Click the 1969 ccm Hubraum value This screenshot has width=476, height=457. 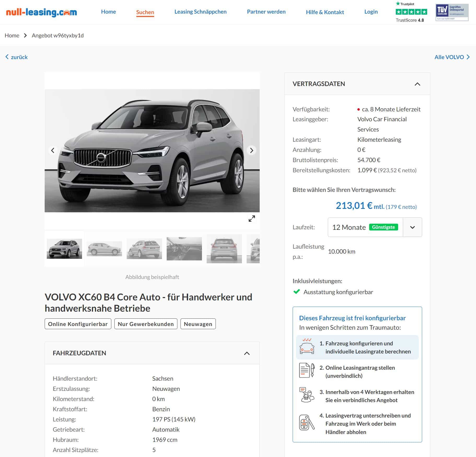[165, 440]
